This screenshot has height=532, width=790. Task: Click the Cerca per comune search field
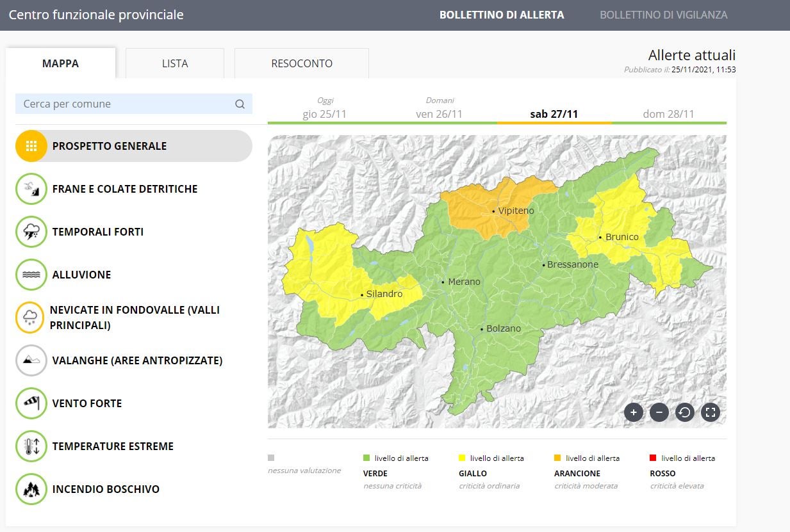127,104
